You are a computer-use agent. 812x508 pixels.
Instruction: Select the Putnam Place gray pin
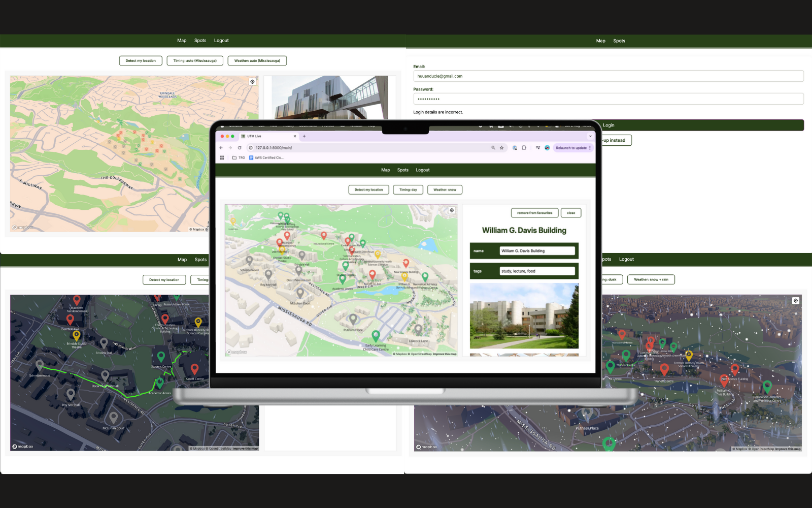pyautogui.click(x=353, y=320)
